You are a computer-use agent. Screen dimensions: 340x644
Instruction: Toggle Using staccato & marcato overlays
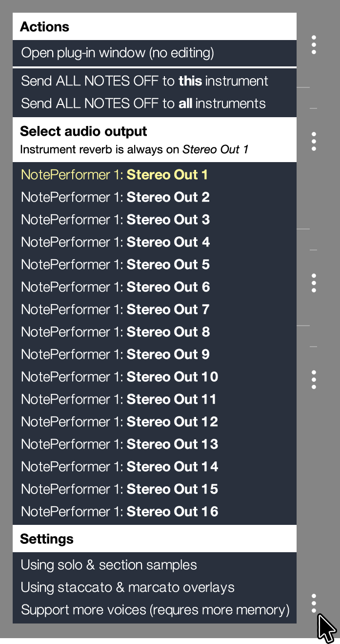click(x=155, y=587)
